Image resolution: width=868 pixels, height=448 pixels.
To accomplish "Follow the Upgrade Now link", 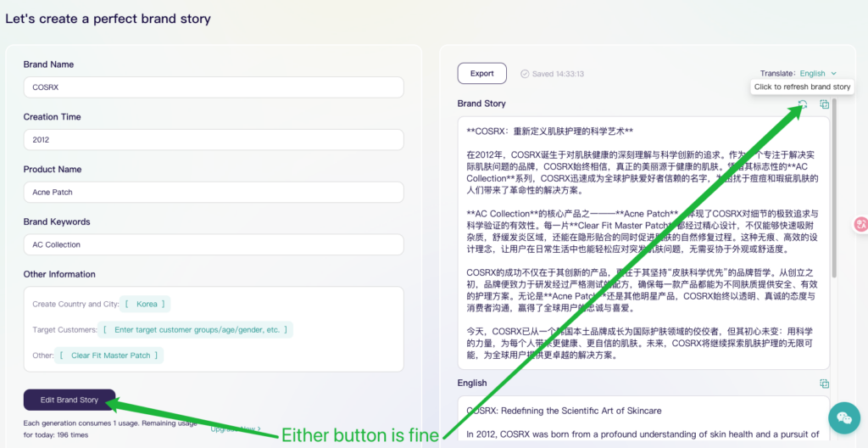I will (235, 429).
